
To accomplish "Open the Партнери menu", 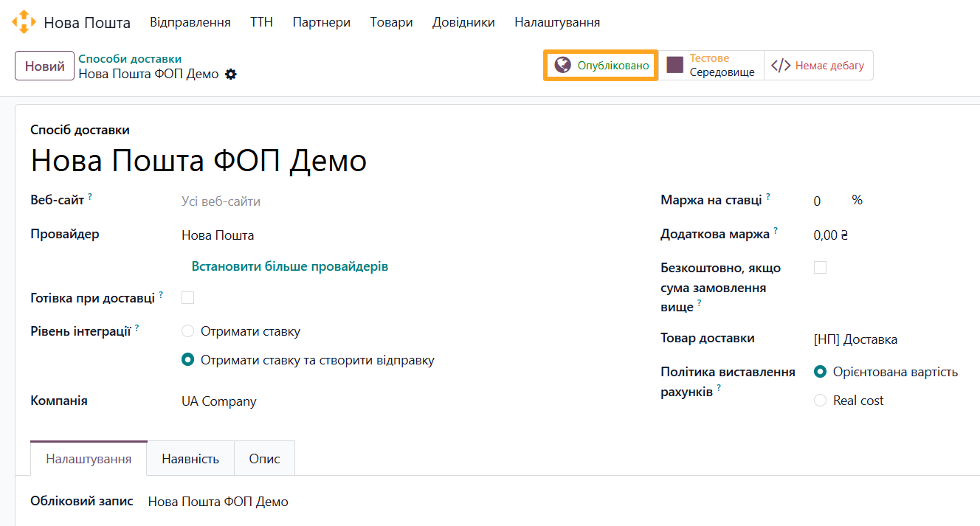I will point(322,22).
